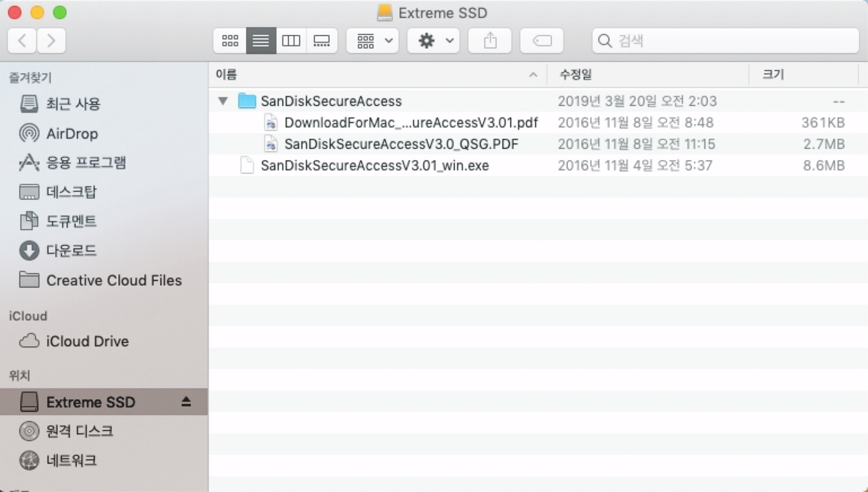868x492 pixels.
Task: Switch to list view
Action: [261, 41]
